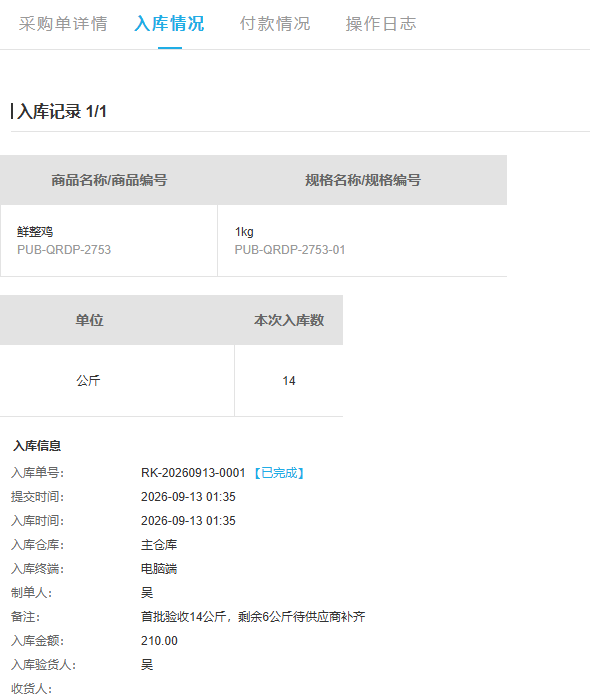Image resolution: width=590 pixels, height=696 pixels.
Task: Click the 【已完成】 status label
Action: point(279,473)
